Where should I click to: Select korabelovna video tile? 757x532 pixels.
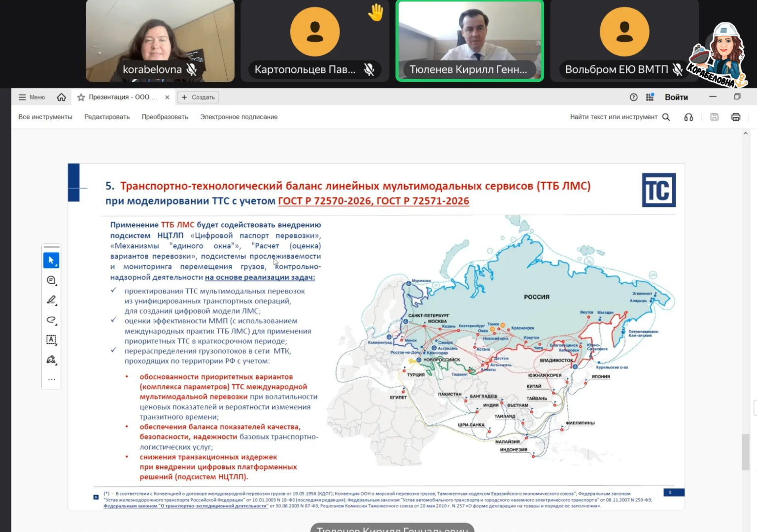click(x=160, y=41)
